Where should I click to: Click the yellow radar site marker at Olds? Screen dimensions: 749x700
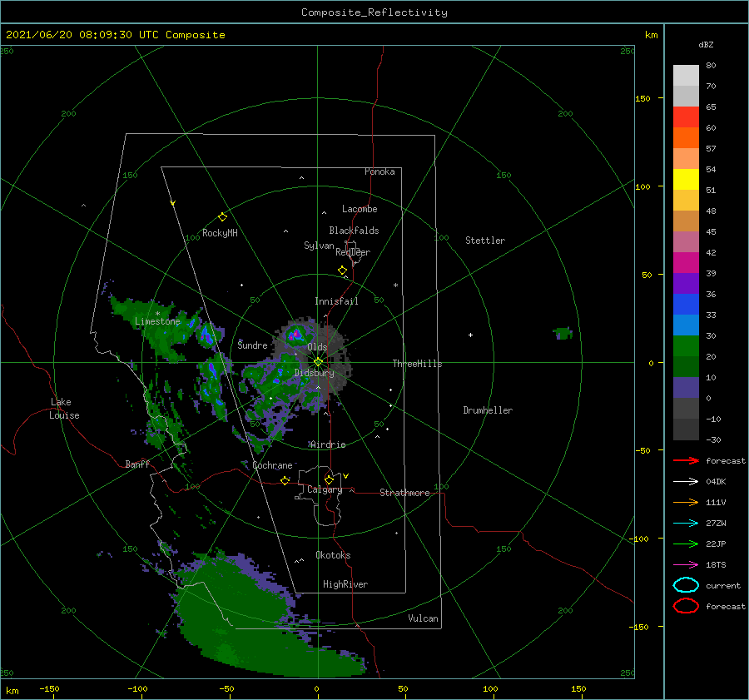[318, 362]
